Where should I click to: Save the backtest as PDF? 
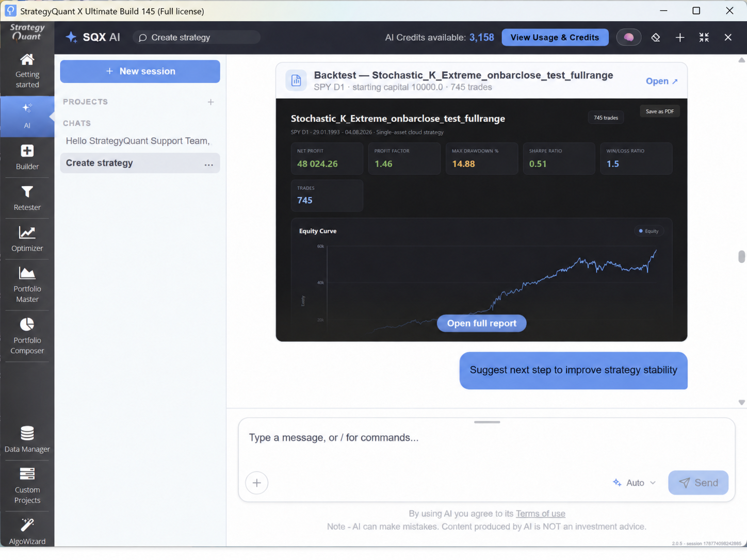click(x=659, y=111)
